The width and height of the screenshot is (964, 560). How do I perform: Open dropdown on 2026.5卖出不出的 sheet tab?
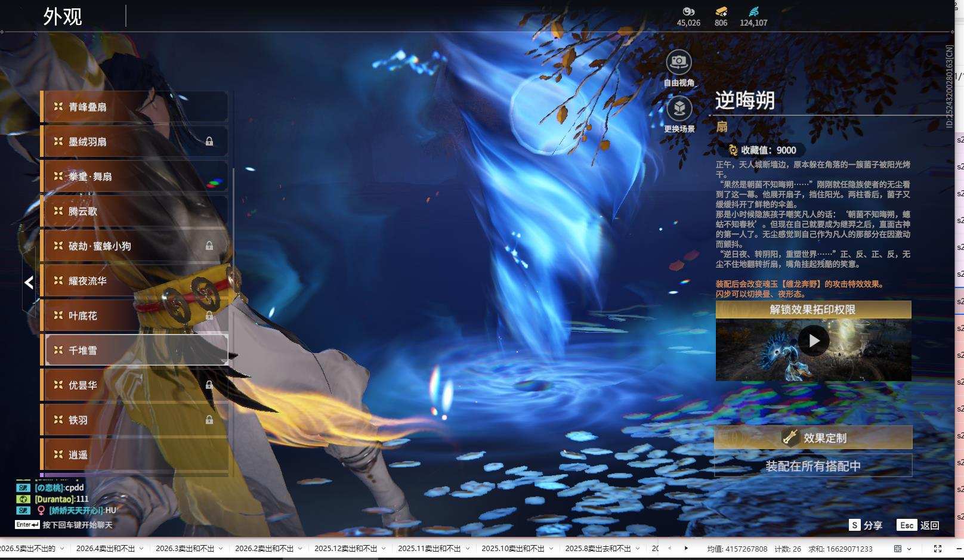click(62, 549)
